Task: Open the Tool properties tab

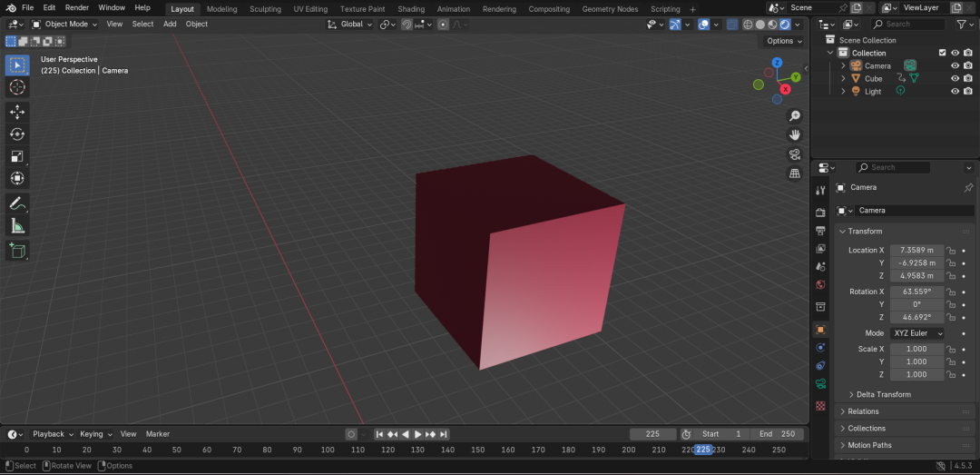Action: (x=820, y=190)
